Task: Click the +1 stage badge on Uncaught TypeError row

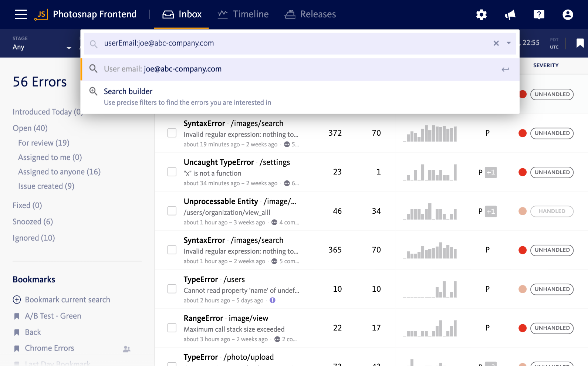Action: 491,172
